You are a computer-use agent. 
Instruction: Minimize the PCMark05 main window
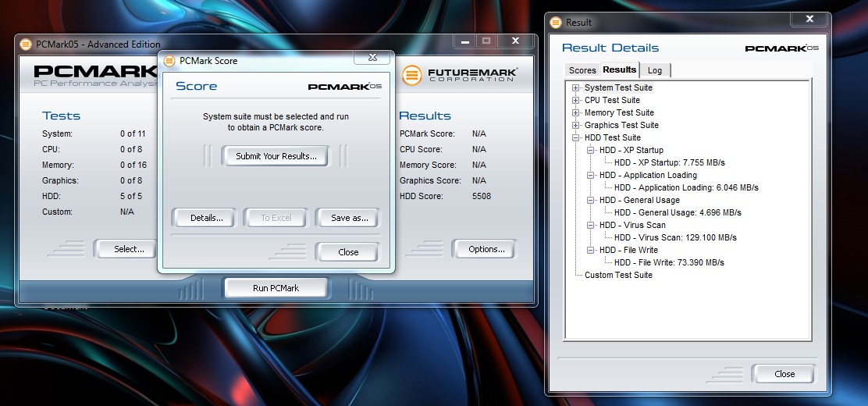[x=465, y=41]
